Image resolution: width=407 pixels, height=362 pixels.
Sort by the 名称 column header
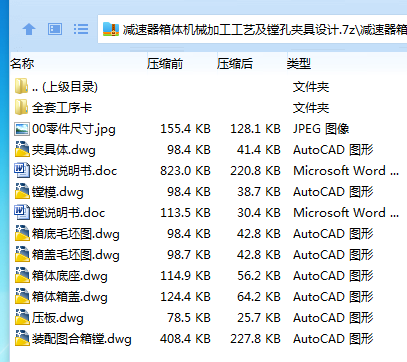22,63
